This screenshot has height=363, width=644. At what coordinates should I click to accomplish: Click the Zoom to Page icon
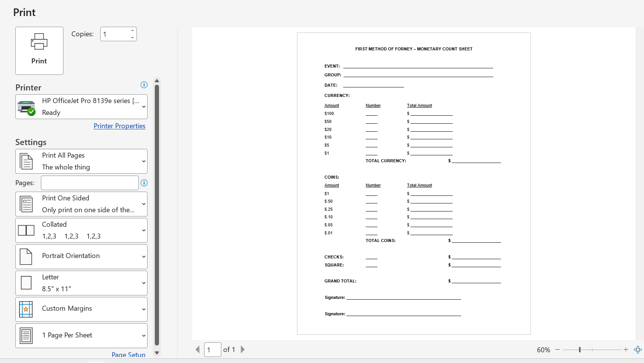[x=638, y=350]
